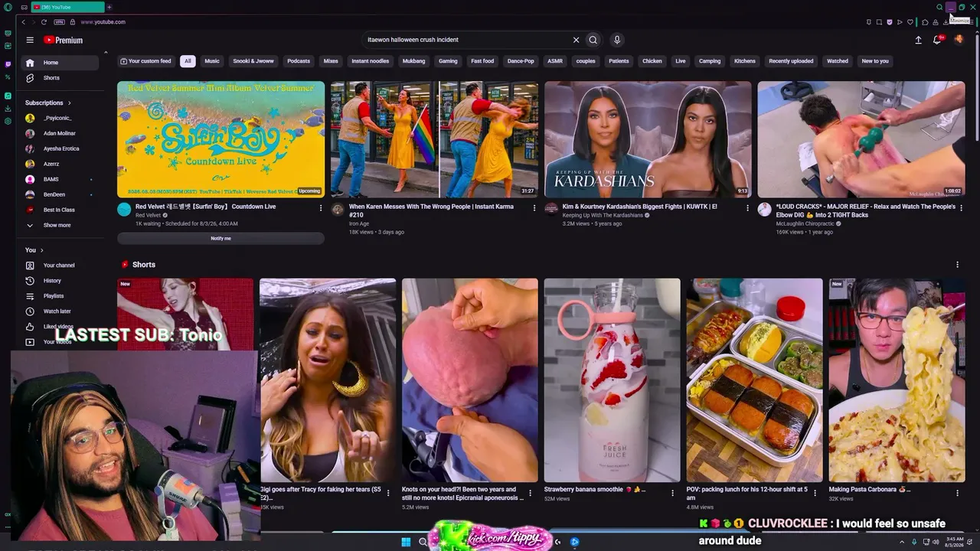
Task: Select the Music filter chip
Action: 212,61
